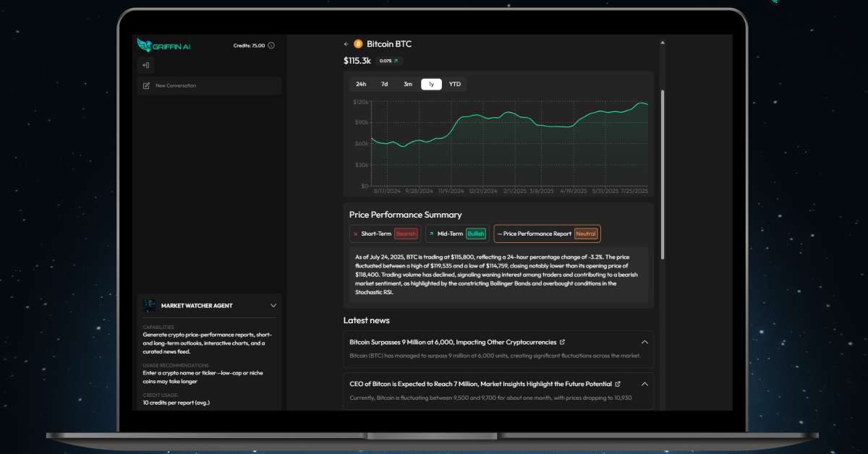
Task: Click the 0.07% change badge
Action: tap(390, 61)
